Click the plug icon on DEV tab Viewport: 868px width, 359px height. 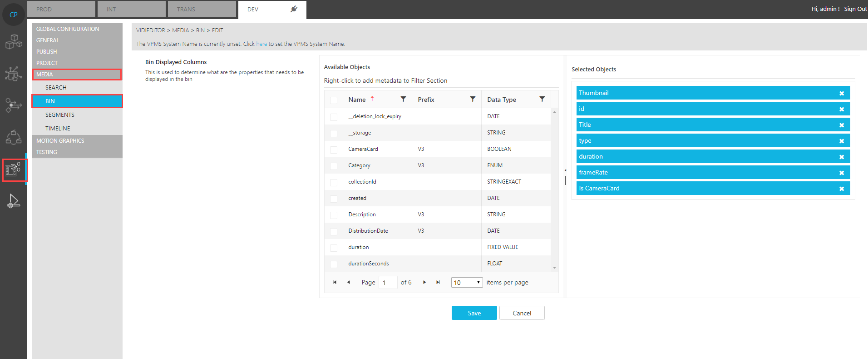click(294, 9)
